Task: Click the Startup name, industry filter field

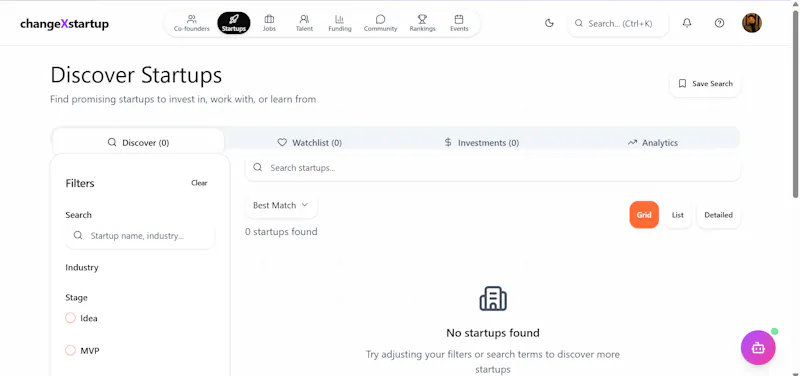Action: click(140, 236)
